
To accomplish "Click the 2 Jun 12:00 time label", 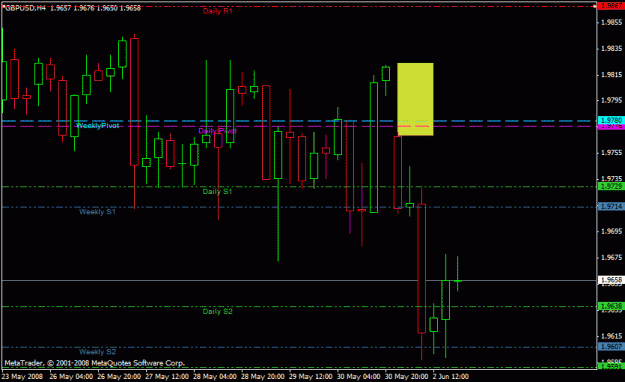I will pyautogui.click(x=450, y=376).
